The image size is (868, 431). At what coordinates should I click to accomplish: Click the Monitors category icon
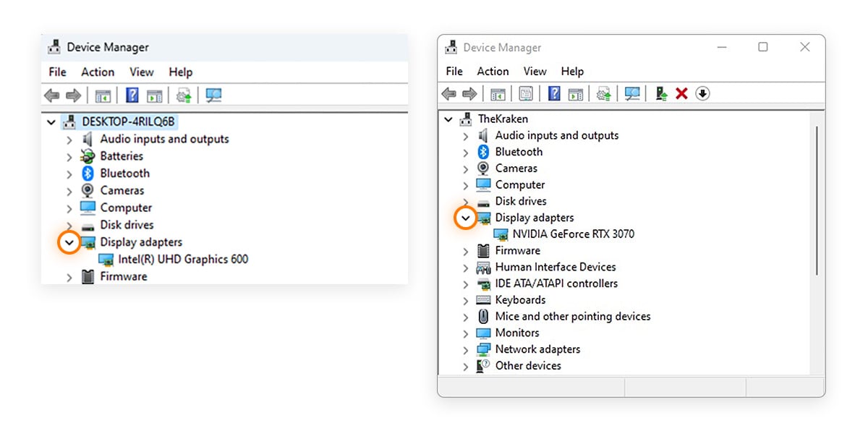click(x=483, y=333)
